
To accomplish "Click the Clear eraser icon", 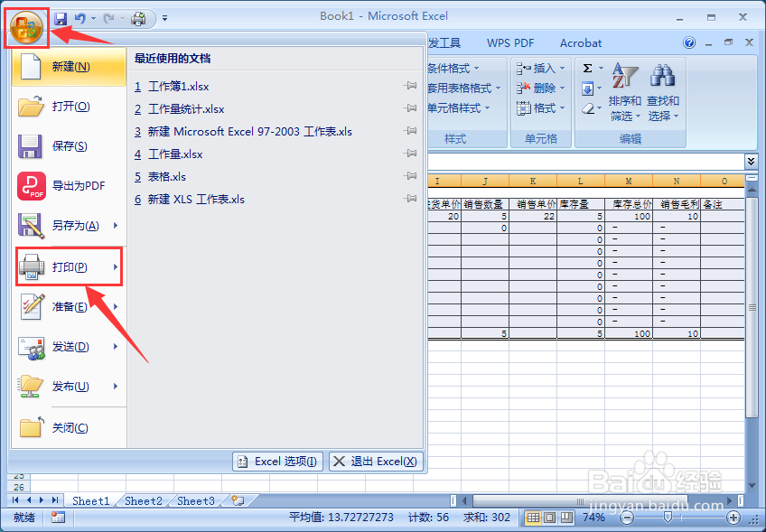I will tap(588, 108).
